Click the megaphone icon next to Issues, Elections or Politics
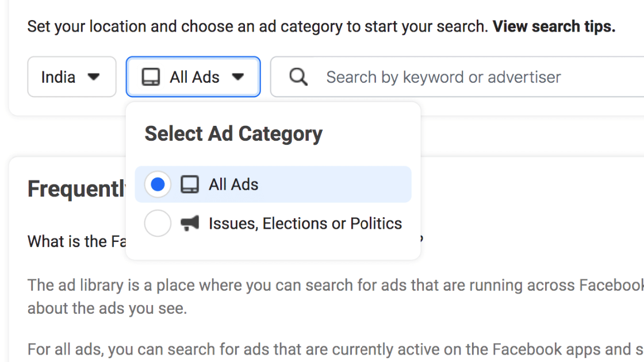Image resolution: width=644 pixels, height=362 pixels. [191, 223]
